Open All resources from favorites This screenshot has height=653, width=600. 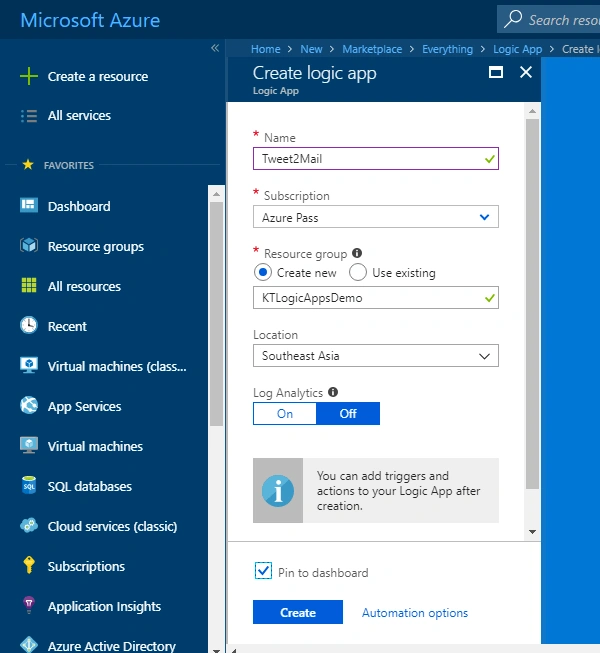click(x=84, y=287)
